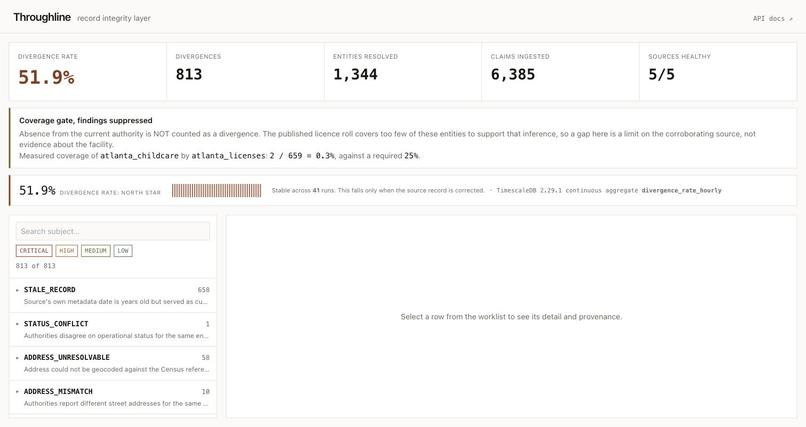The image size is (806, 427).
Task: Click the STALE_RECORD count 658
Action: point(204,290)
